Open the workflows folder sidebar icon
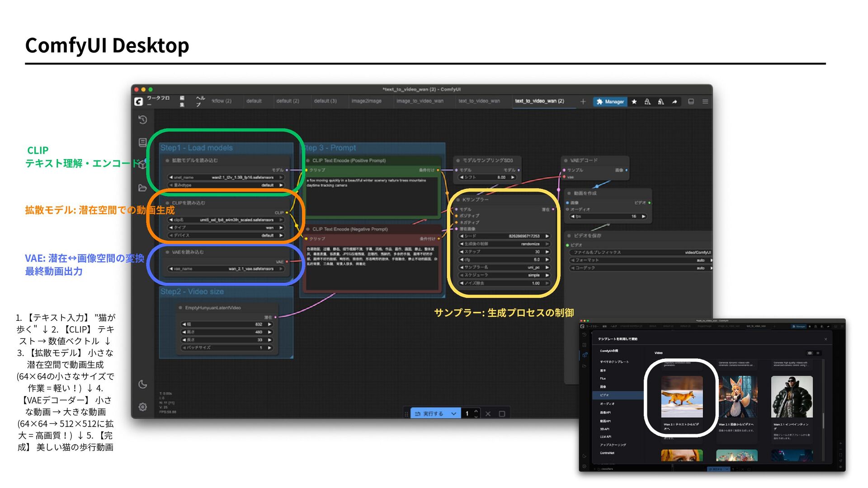Image resolution: width=868 pixels, height=488 pixels. [143, 188]
